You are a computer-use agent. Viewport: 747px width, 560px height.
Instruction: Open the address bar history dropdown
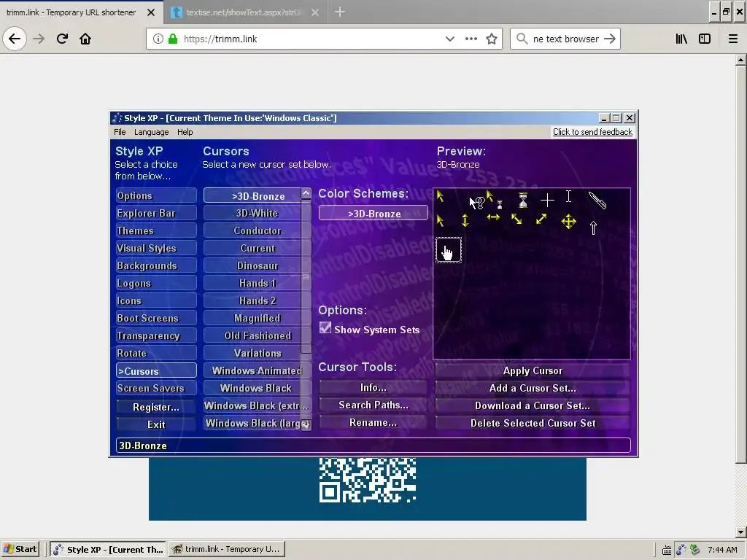click(x=449, y=39)
